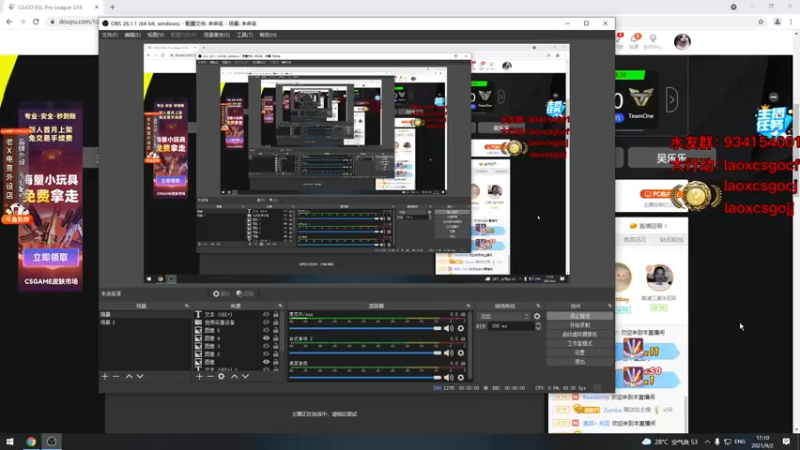Move the source up with the arrow icon
This screenshot has width=800, height=450.
(235, 377)
